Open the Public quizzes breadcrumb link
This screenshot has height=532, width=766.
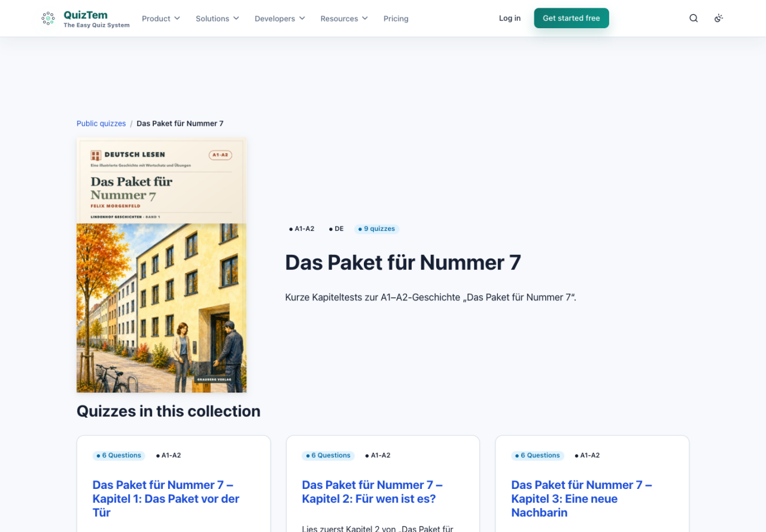tap(101, 123)
